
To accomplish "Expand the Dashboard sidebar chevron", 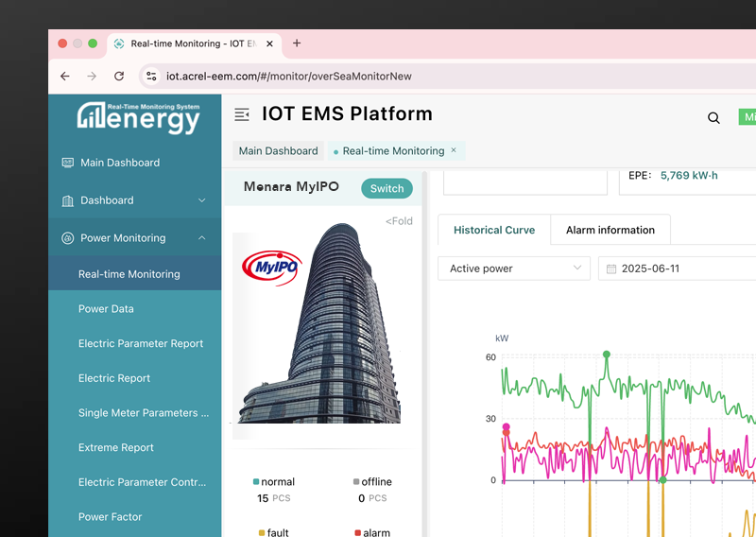I will point(202,200).
